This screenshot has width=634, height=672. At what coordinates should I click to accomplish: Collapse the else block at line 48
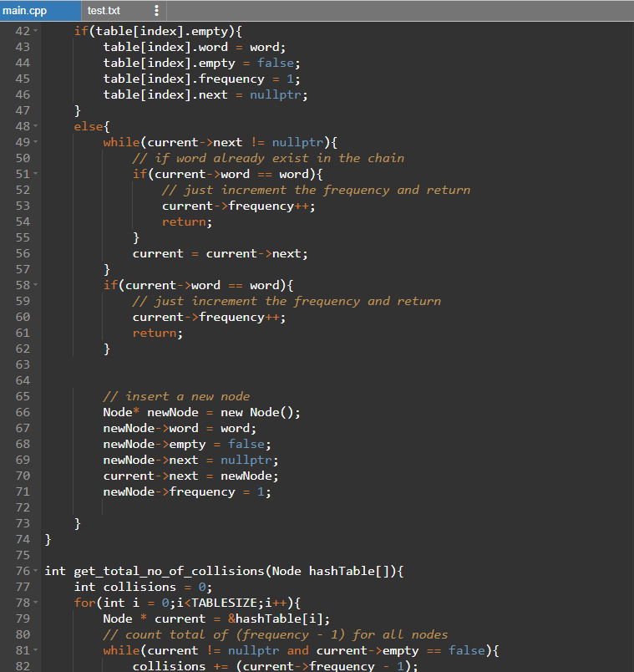[x=36, y=126]
